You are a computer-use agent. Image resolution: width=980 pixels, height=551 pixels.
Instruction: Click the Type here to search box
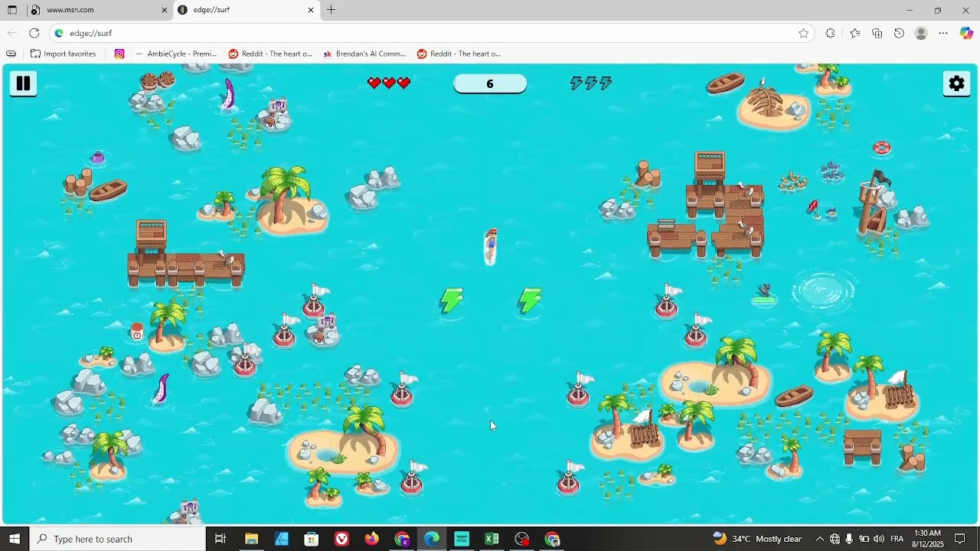click(118, 539)
